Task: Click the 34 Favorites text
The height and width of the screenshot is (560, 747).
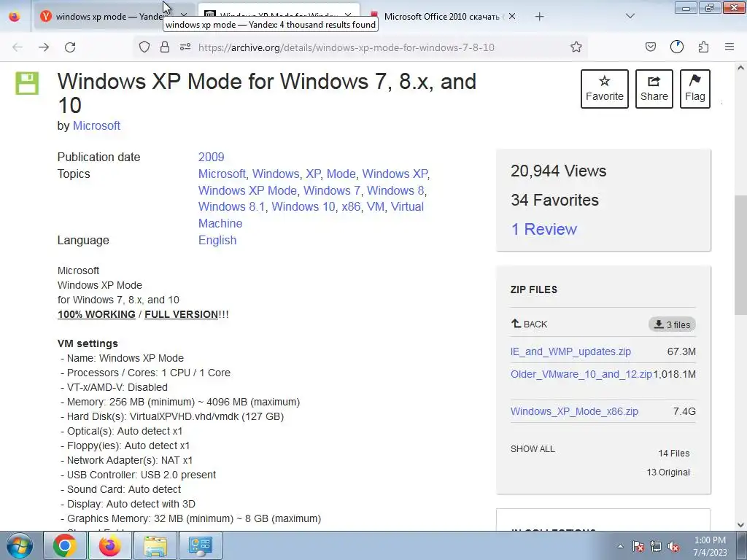Action: coord(554,200)
